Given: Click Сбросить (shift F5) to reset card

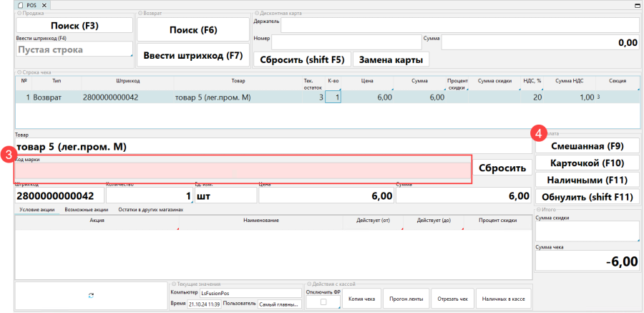Looking at the screenshot, I should click(x=302, y=59).
